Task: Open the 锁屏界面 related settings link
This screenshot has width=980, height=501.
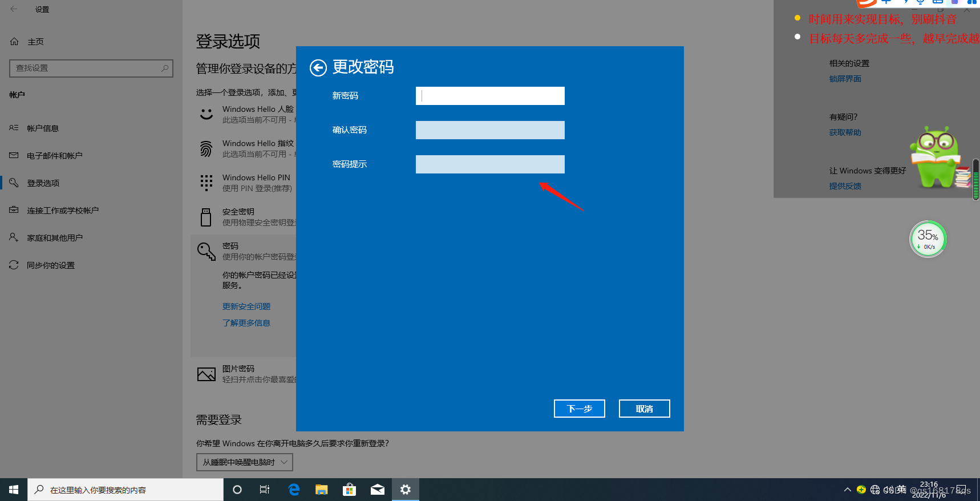Action: point(845,79)
